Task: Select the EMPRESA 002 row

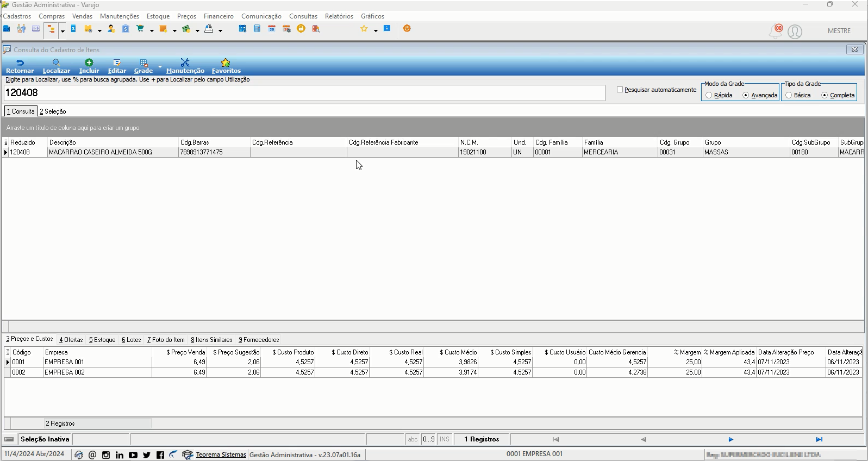Action: [433, 372]
